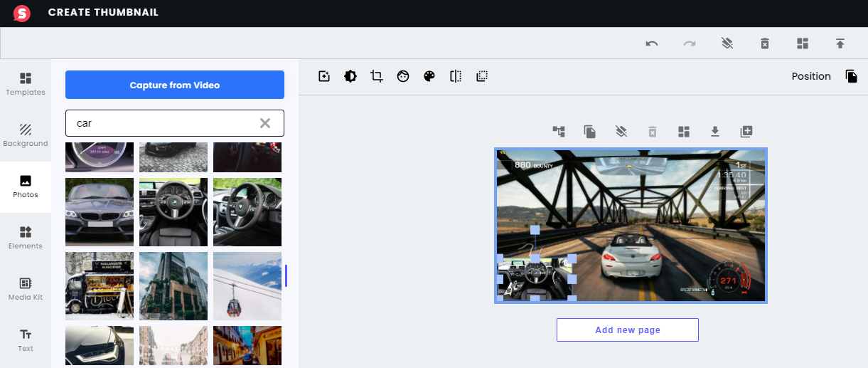Image resolution: width=868 pixels, height=368 pixels.
Task: Select the crop tool
Action: [377, 76]
